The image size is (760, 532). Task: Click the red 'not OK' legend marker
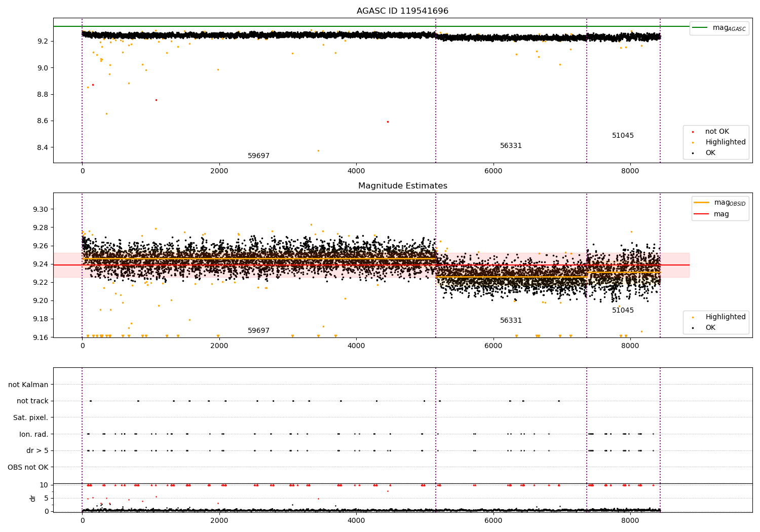tap(692, 132)
